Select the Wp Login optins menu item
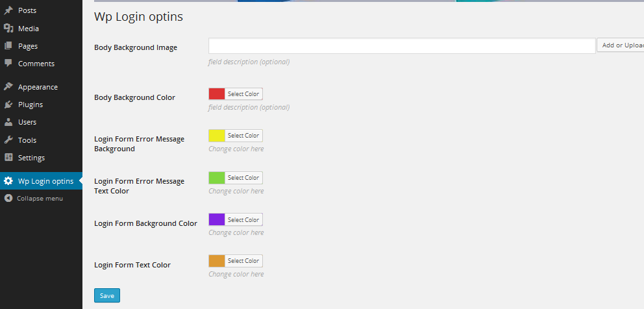Image resolution: width=644 pixels, height=309 pixels. pos(41,181)
